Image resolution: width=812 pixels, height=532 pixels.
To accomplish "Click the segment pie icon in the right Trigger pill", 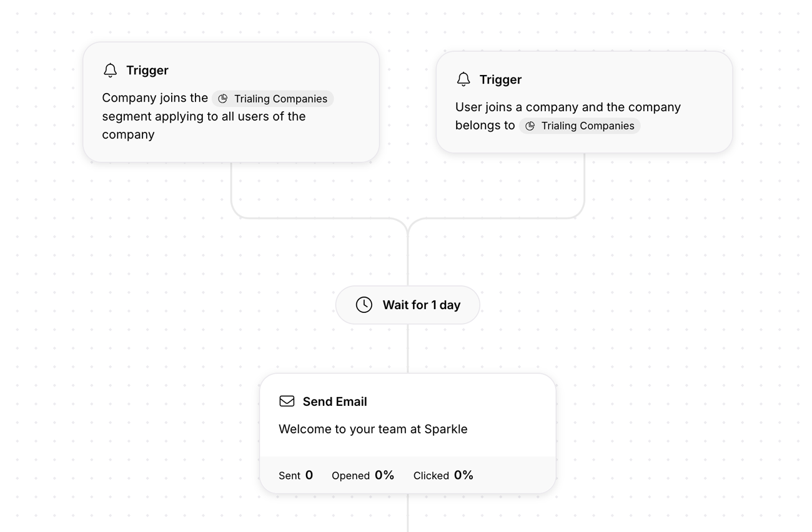I will (x=530, y=126).
